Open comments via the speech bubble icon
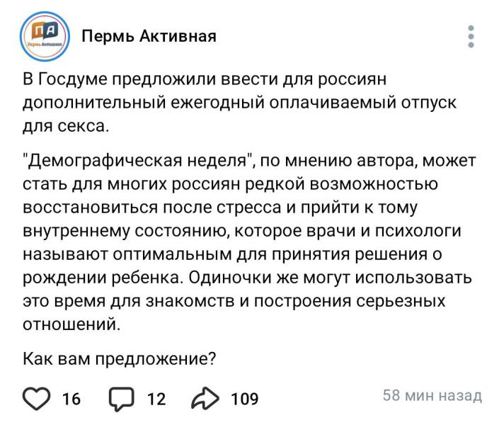504x425 pixels. [x=121, y=399]
